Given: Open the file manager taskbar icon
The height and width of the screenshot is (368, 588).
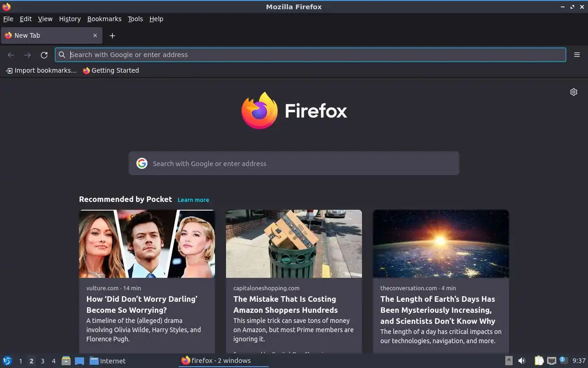Looking at the screenshot, I should tap(66, 361).
